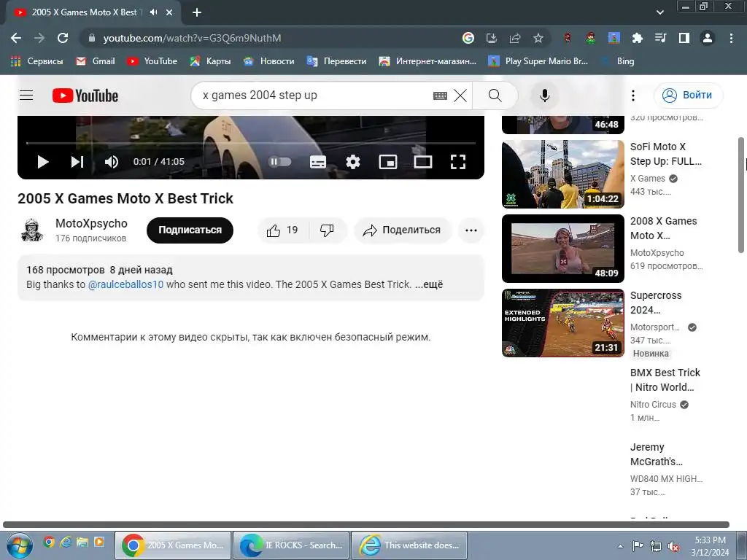
Task: Install app via address bar download icon
Action: (492, 38)
